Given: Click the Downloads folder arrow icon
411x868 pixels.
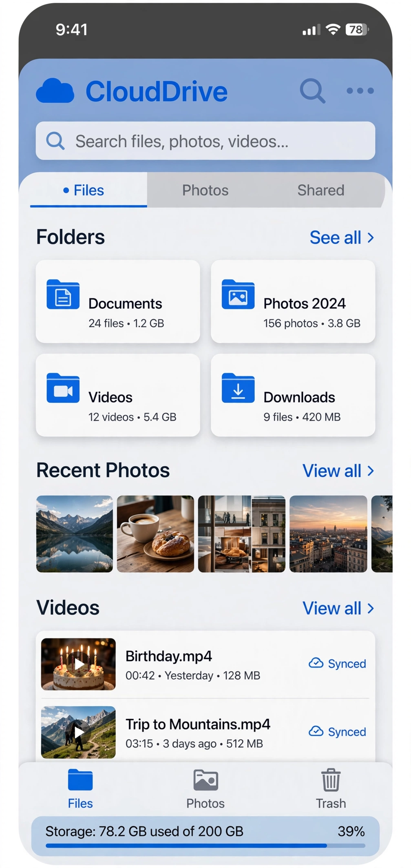Looking at the screenshot, I should pos(238,388).
